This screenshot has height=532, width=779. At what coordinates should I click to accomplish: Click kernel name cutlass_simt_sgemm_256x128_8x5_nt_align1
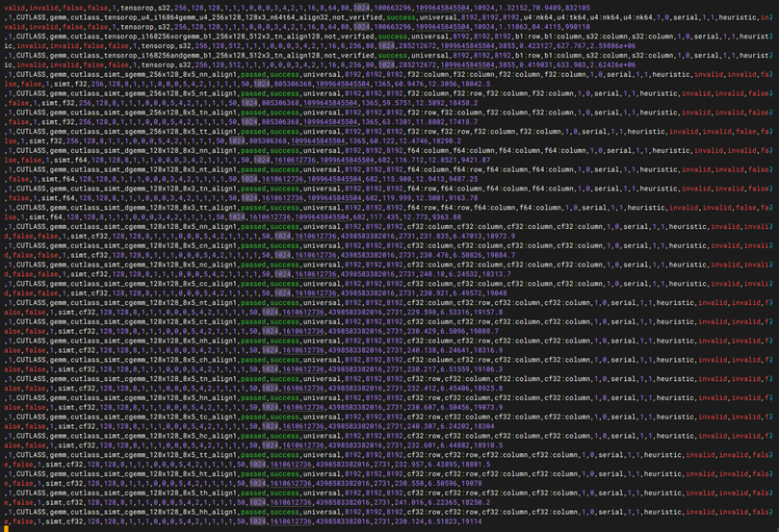tap(155, 93)
